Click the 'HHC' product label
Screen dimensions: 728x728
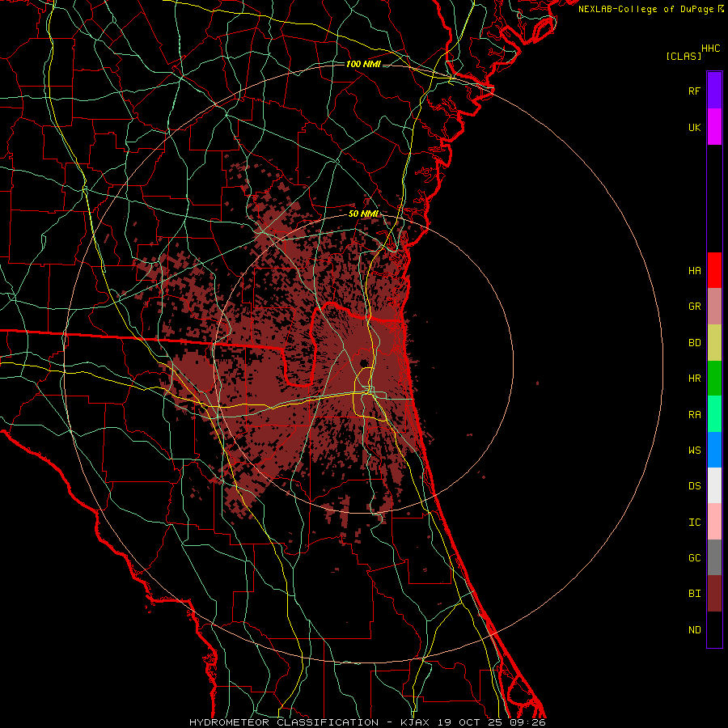point(711,49)
